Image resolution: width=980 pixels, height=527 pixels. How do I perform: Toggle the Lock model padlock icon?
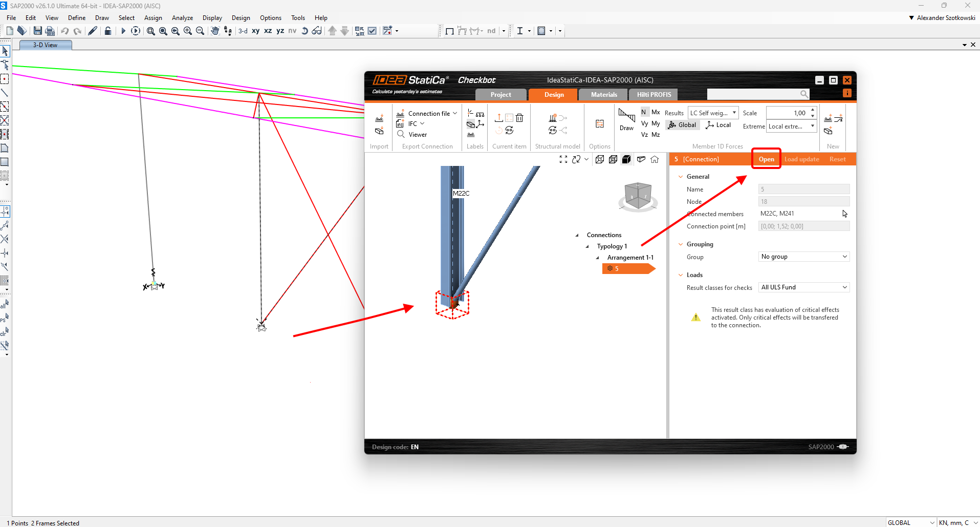coord(107,31)
